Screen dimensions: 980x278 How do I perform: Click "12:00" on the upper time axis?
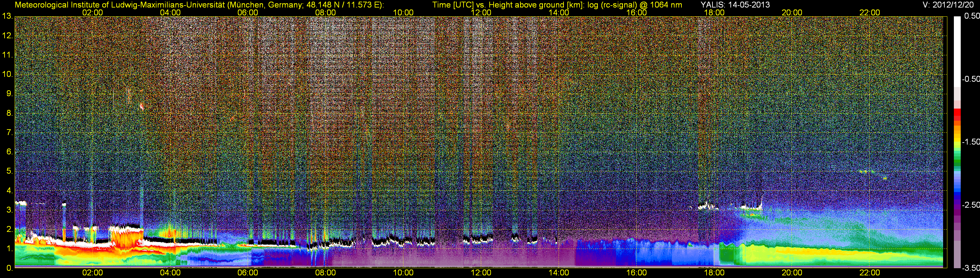coord(481,12)
